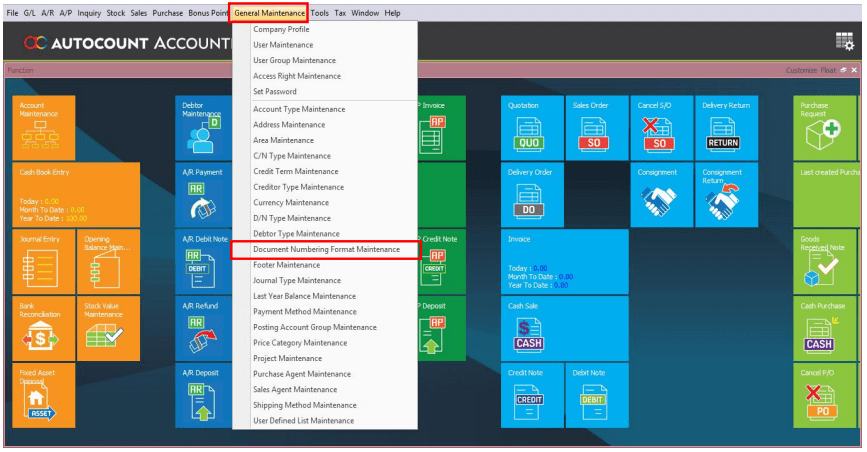Choose Set Password
The image size is (867, 452).
(x=275, y=91)
